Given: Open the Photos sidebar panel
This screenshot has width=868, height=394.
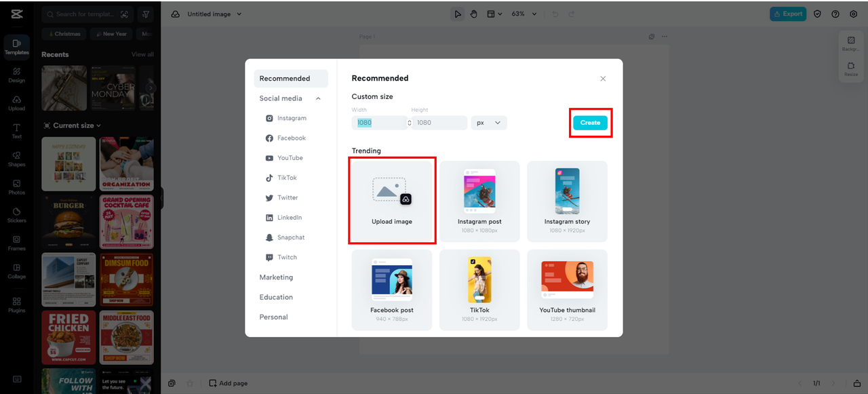Looking at the screenshot, I should 17,188.
